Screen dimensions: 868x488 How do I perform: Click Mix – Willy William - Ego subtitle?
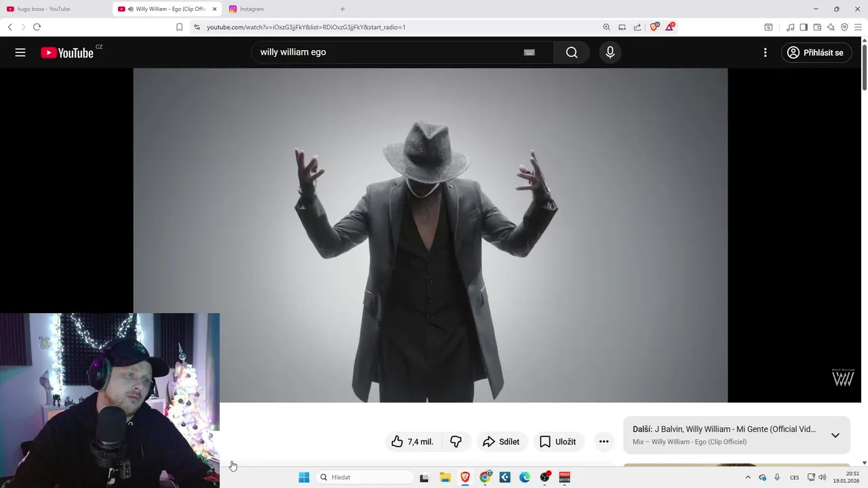point(690,442)
